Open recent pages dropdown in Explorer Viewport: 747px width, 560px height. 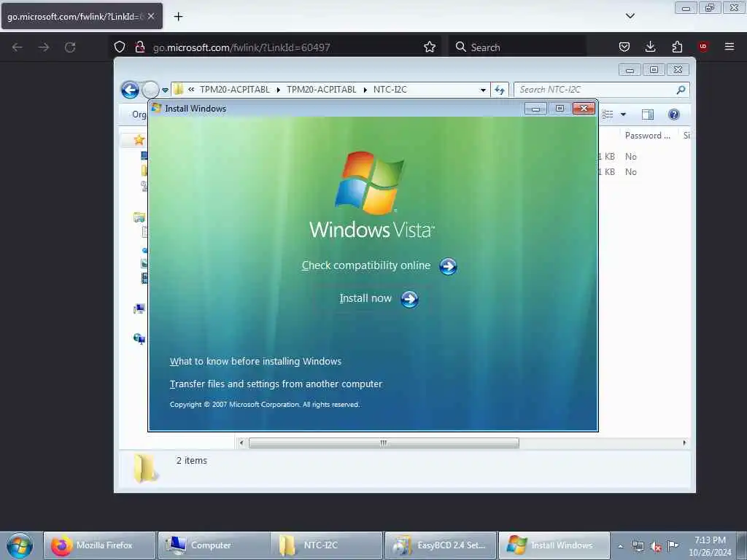click(x=165, y=90)
